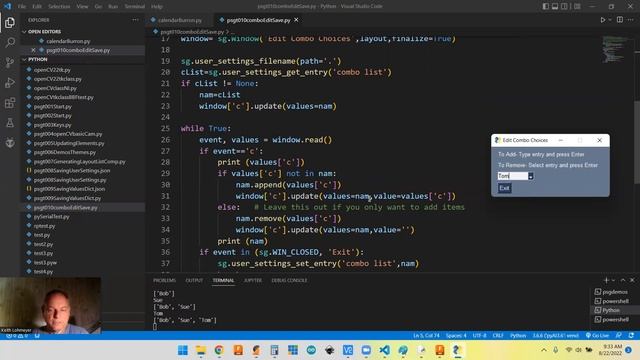Switch to the Output panel tab
This screenshot has width=640, height=360.
click(194, 280)
